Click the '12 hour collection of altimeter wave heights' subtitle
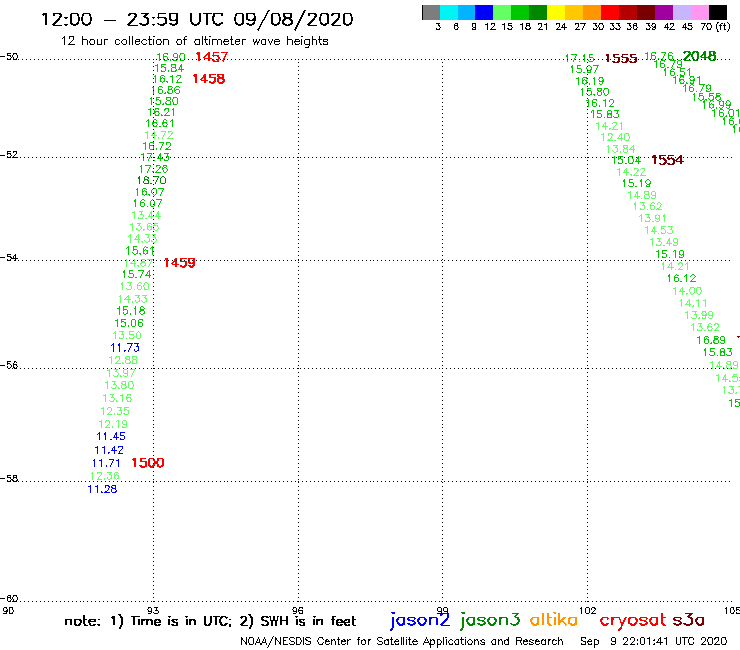This screenshot has width=740, height=650. (x=194, y=41)
